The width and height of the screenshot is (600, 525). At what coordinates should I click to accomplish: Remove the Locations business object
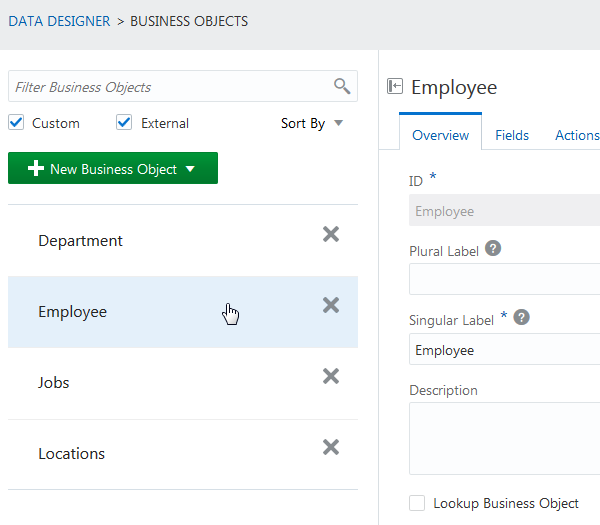[331, 447]
